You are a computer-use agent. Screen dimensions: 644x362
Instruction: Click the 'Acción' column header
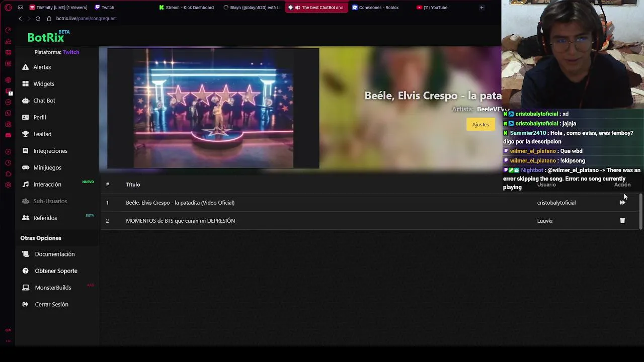click(x=622, y=185)
